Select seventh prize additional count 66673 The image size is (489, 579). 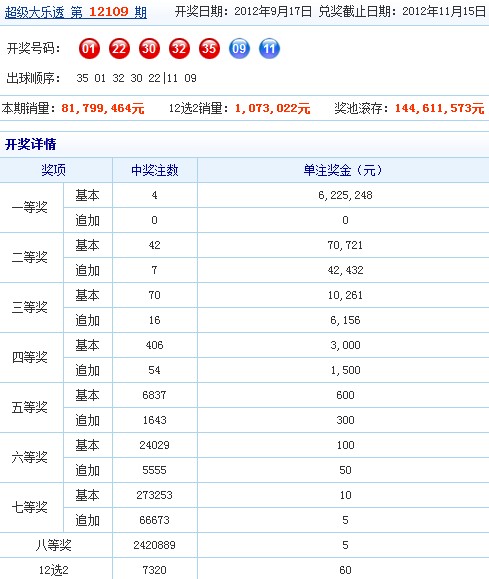point(154,520)
